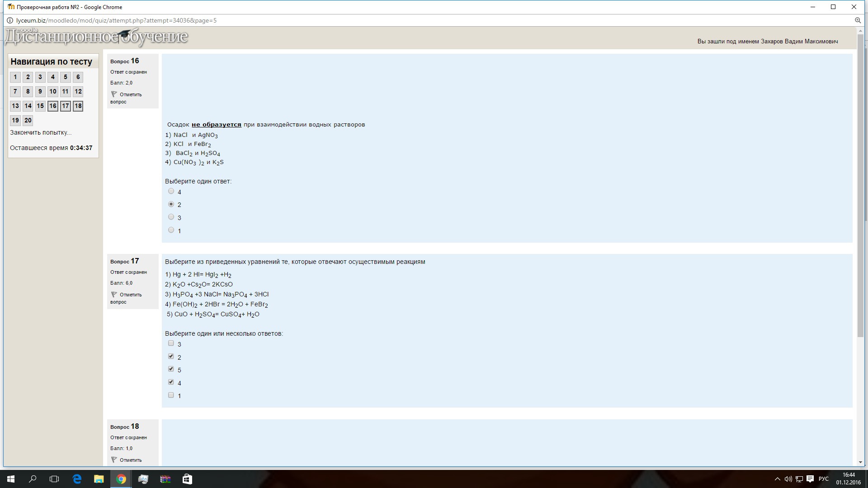Jump to question 7 in navigation
Image resolution: width=868 pixels, height=488 pixels.
click(15, 92)
